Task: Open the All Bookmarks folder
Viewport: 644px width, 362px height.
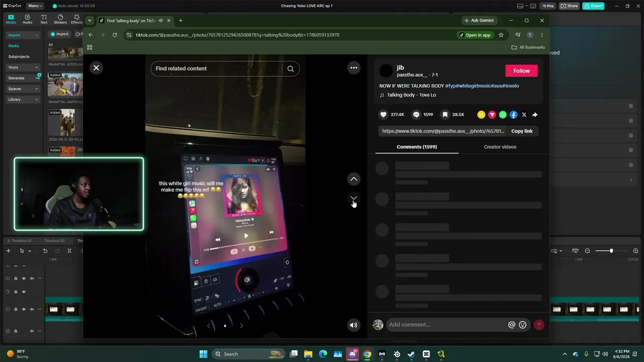Action: (x=528, y=47)
